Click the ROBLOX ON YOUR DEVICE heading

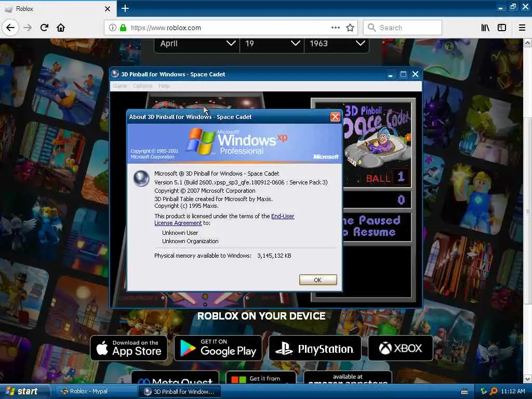point(261,316)
